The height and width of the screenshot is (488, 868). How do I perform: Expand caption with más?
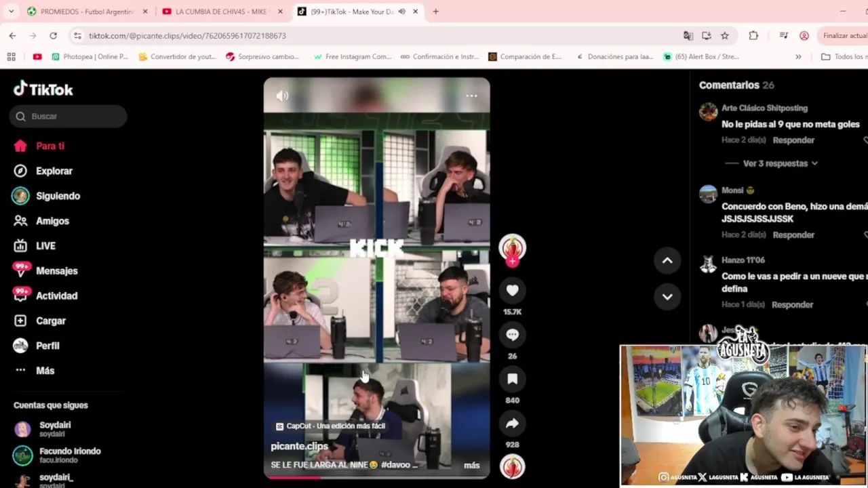pyautogui.click(x=472, y=465)
